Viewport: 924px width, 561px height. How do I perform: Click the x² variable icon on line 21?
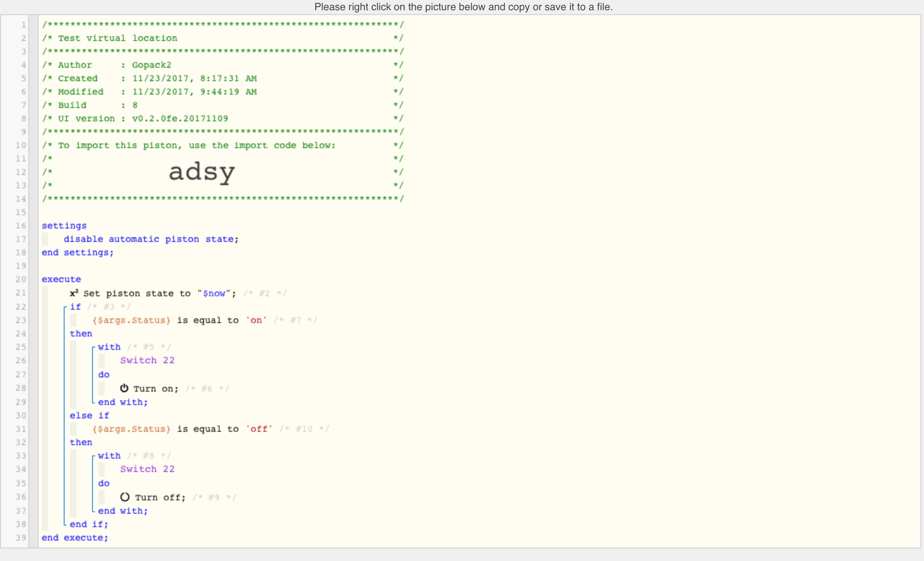[74, 293]
